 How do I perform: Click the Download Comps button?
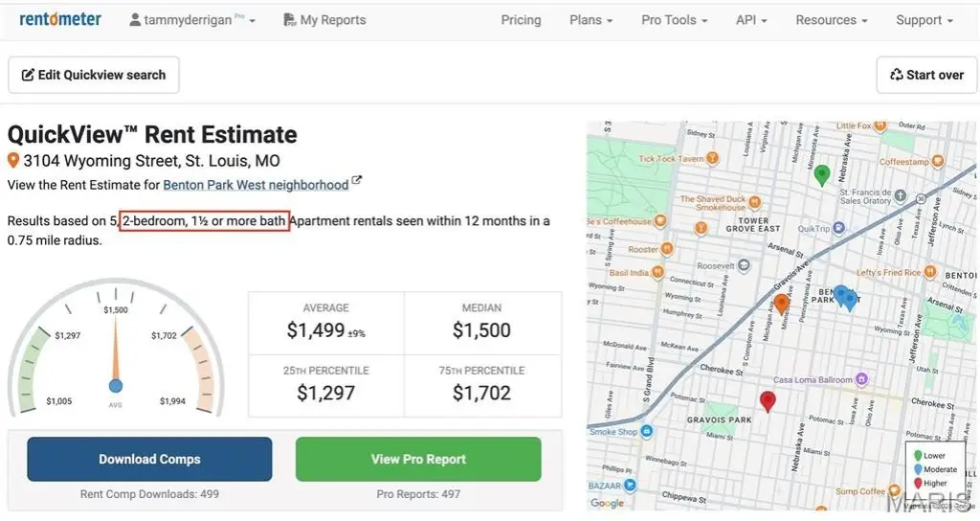149,459
